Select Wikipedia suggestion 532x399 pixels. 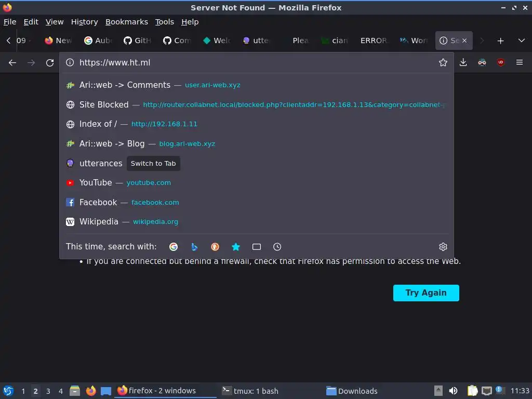(x=257, y=222)
